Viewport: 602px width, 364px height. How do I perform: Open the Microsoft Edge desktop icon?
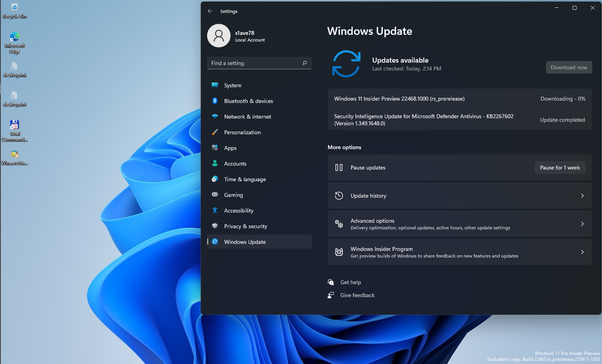(x=14, y=43)
